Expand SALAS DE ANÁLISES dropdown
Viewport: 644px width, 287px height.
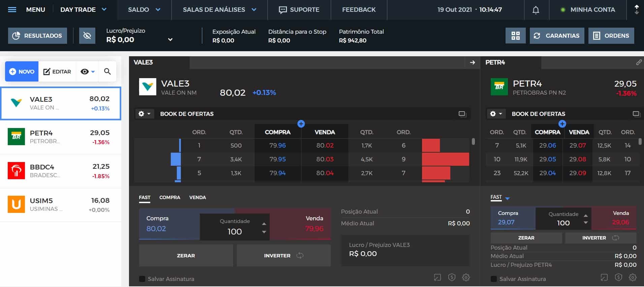[x=254, y=10]
